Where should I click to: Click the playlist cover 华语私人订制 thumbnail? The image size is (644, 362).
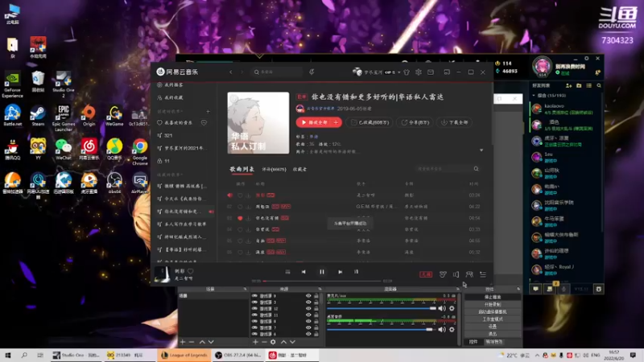coord(258,123)
